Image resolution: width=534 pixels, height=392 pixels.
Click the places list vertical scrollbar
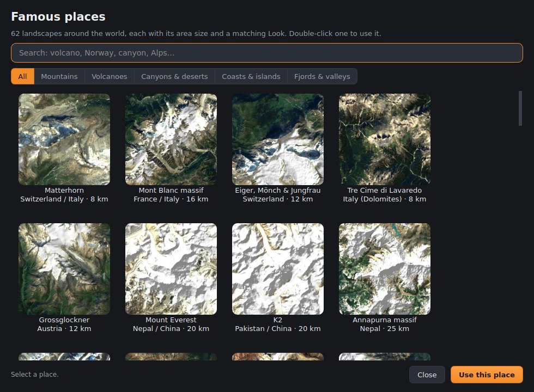coord(520,108)
